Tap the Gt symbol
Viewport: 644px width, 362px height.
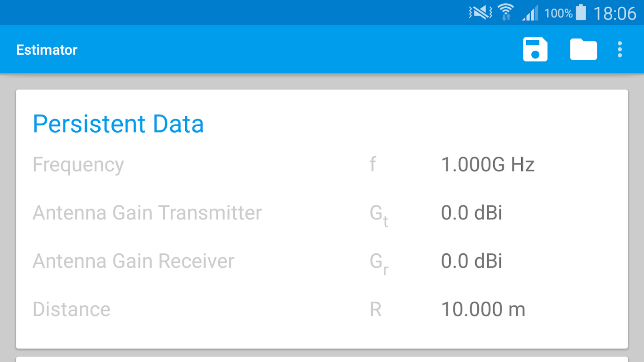(378, 214)
